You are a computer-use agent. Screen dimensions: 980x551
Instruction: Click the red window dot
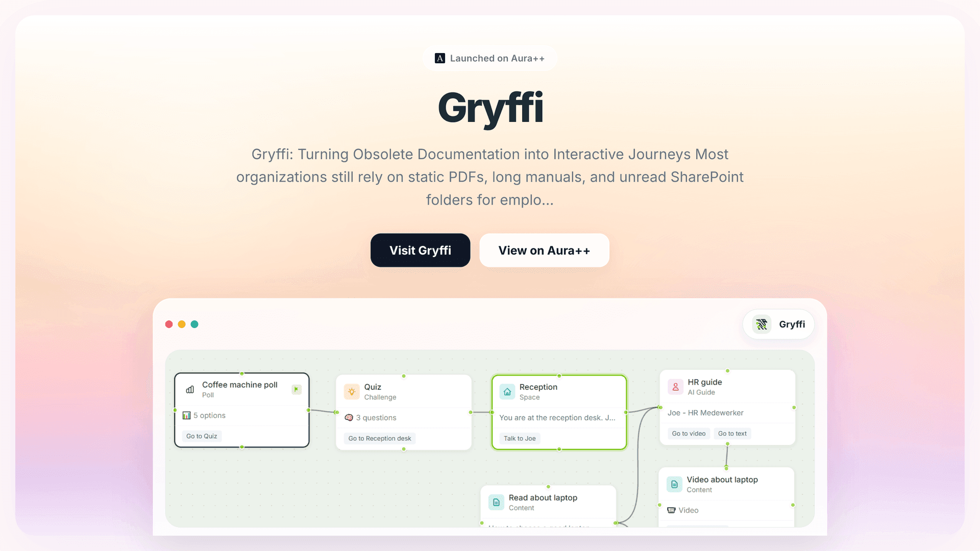(169, 324)
